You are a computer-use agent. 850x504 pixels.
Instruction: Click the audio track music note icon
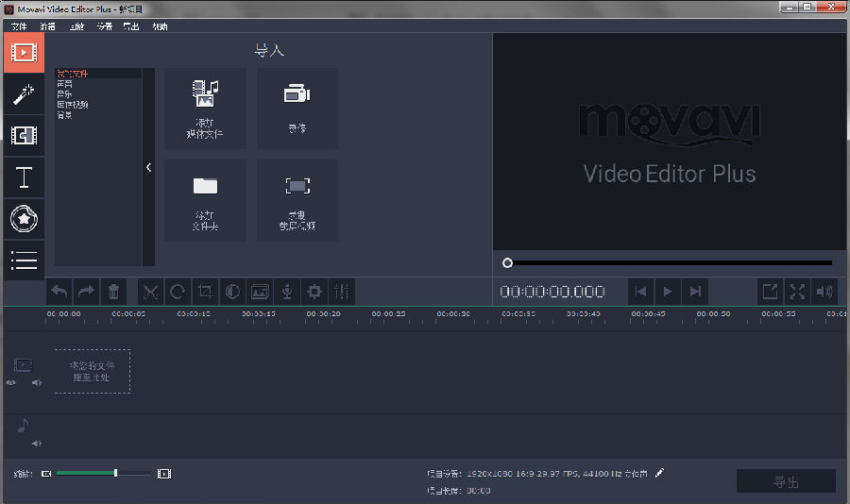coord(23,426)
